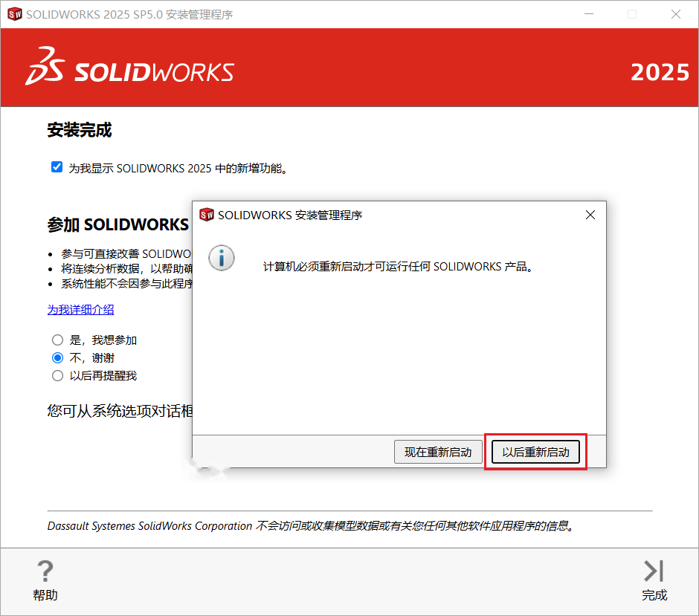Click the 您可从系统选项对话框 text line
The image size is (699, 616).
click(120, 411)
